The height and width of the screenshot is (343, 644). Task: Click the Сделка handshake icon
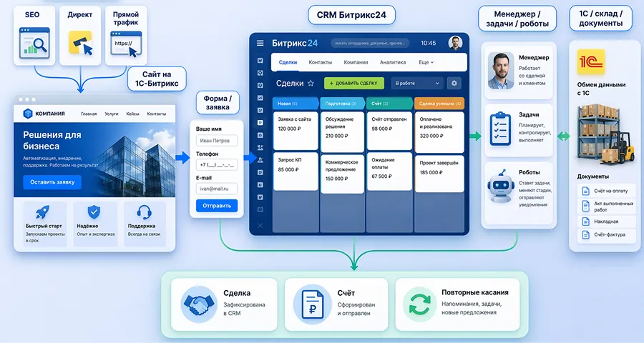tap(197, 303)
